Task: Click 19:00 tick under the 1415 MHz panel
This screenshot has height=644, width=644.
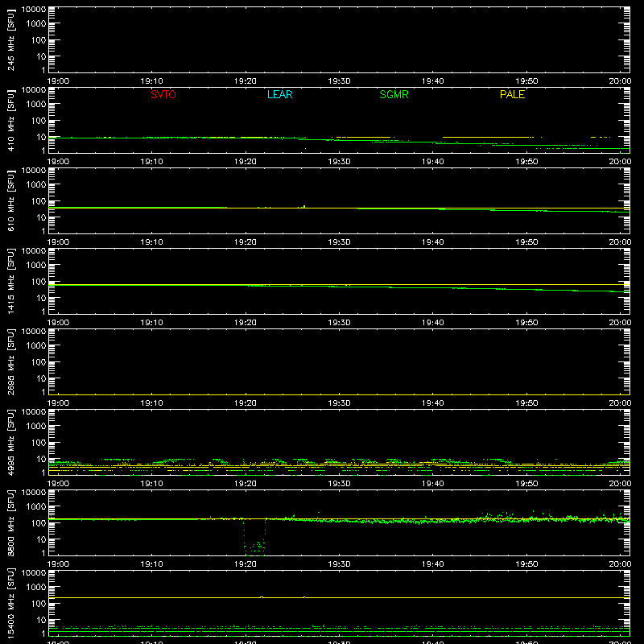Action: 58,323
